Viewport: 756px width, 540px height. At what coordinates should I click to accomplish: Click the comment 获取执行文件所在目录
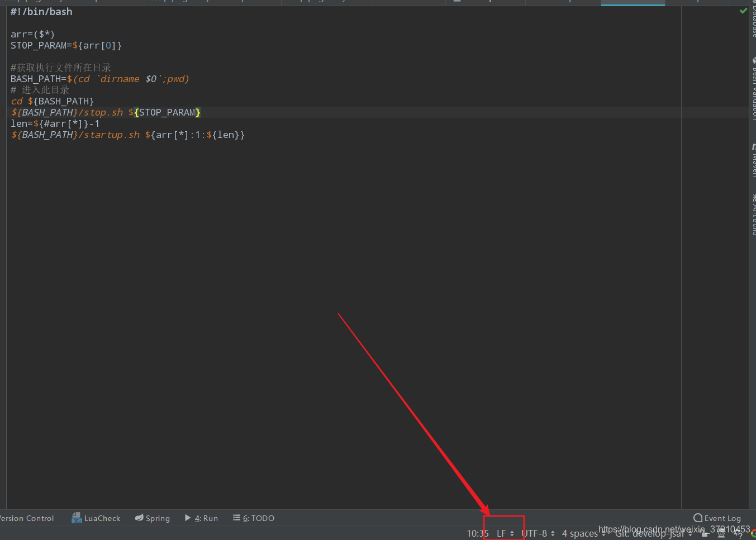(x=61, y=68)
